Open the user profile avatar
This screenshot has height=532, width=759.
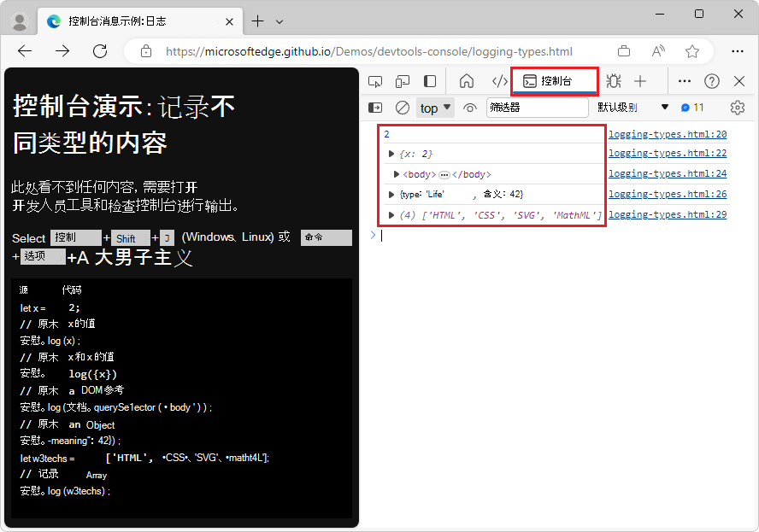[20, 21]
